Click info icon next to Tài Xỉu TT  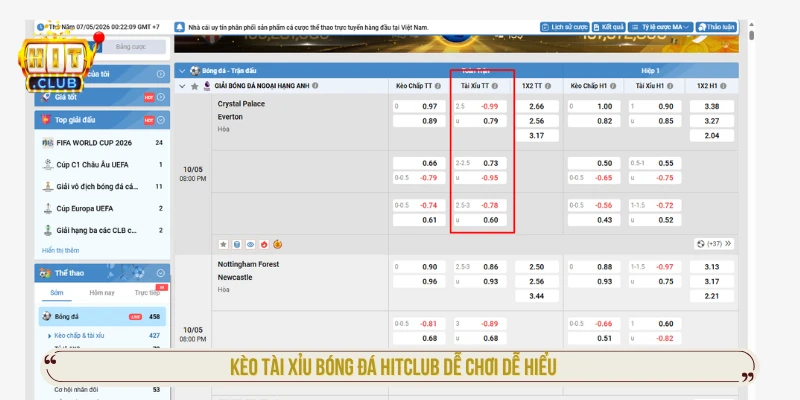pyautogui.click(x=495, y=86)
